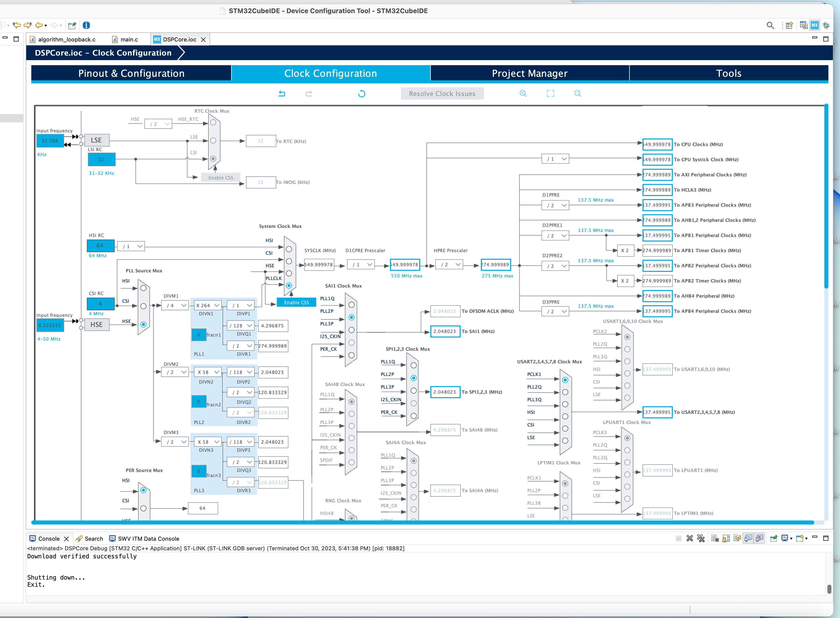This screenshot has width=840, height=618.
Task: Switch to the main.c editor tab
Action: [126, 39]
